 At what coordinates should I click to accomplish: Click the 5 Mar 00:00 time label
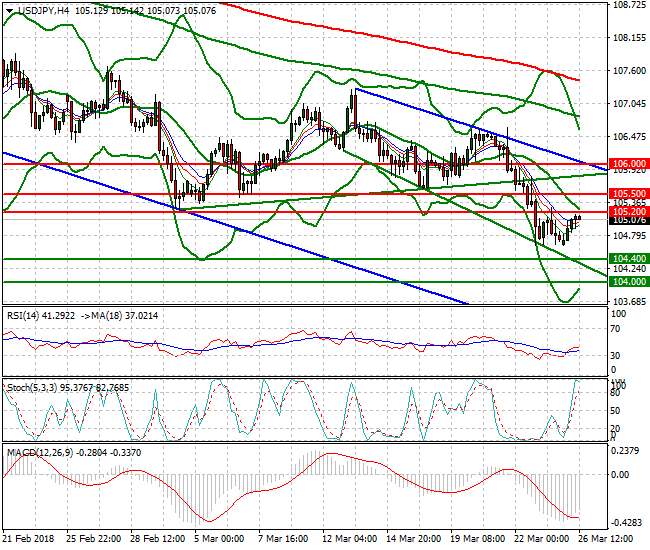click(219, 539)
